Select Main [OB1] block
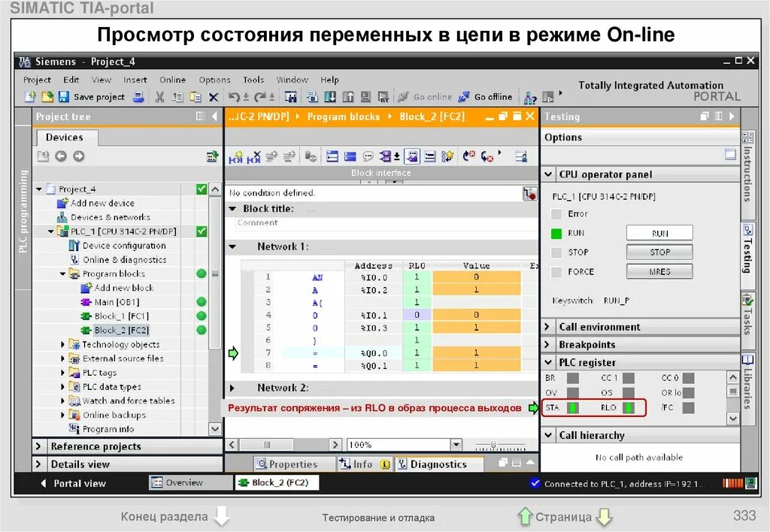This screenshot has height=532, width=770. click(111, 302)
